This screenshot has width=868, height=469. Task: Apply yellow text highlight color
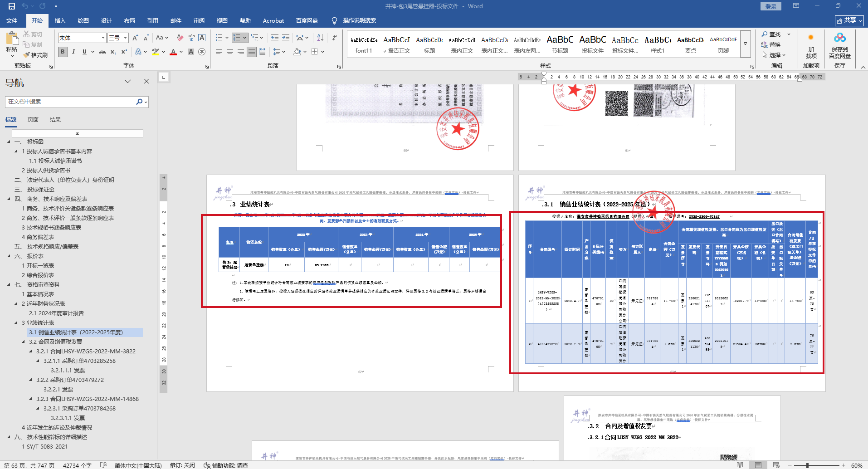tap(156, 52)
